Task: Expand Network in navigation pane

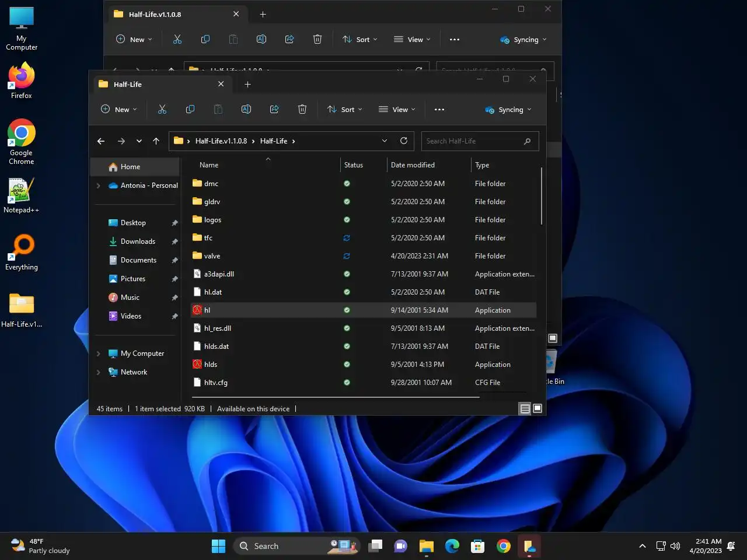Action: point(98,372)
